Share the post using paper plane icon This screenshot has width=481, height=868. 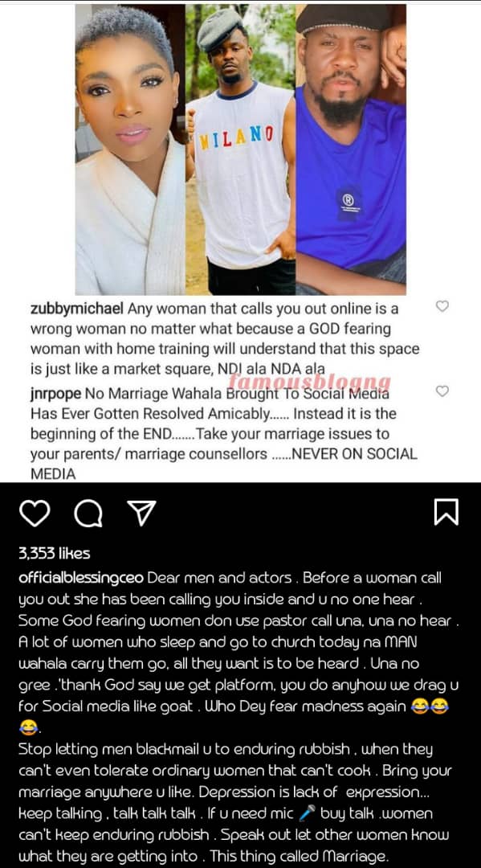141,513
